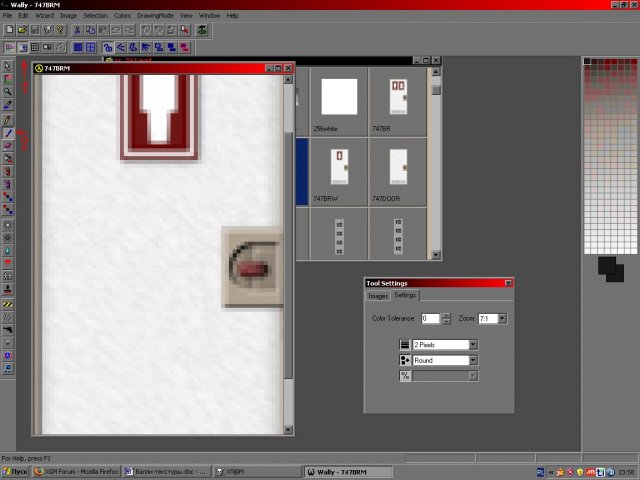640x480 pixels.
Task: Click the green icon at toolbar end
Action: click(x=202, y=30)
